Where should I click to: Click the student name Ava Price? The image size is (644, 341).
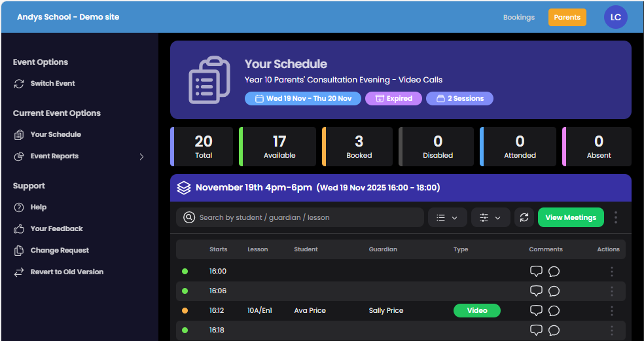(x=310, y=311)
